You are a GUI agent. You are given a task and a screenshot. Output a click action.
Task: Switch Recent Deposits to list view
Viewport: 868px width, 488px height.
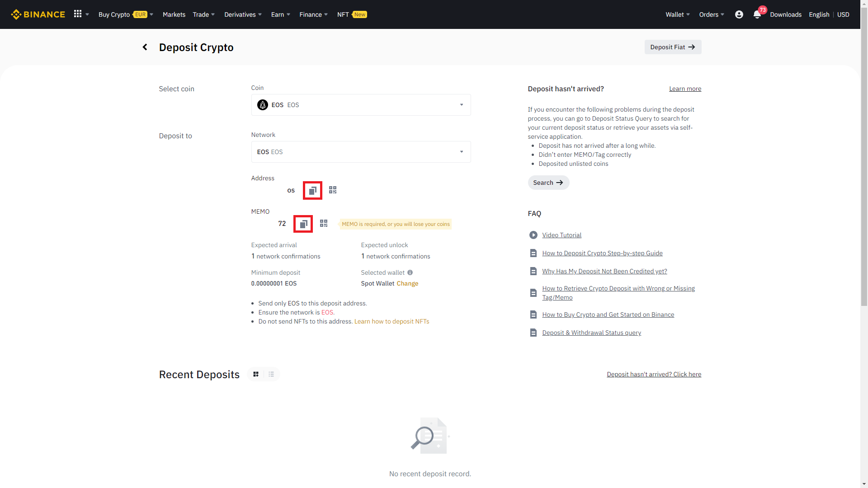[271, 374]
